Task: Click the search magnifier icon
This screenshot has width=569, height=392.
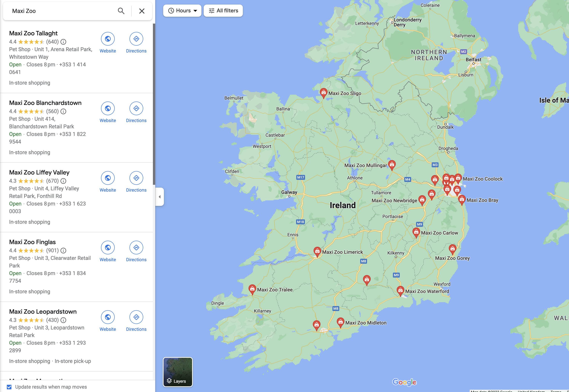Action: coord(121,11)
